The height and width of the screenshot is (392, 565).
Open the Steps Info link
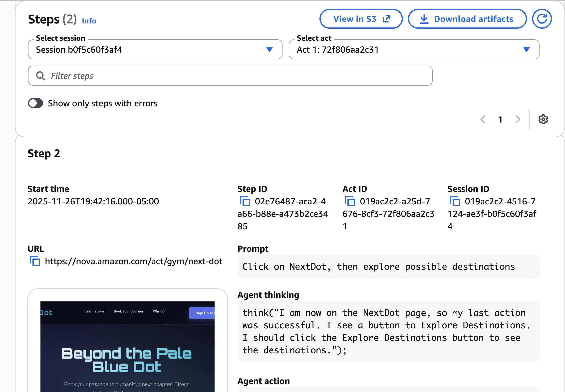coord(89,21)
